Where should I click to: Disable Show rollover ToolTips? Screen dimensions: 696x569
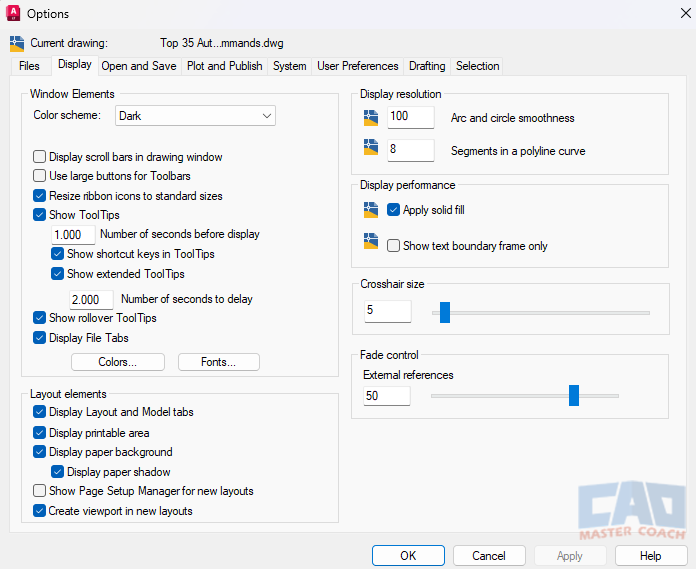[40, 318]
